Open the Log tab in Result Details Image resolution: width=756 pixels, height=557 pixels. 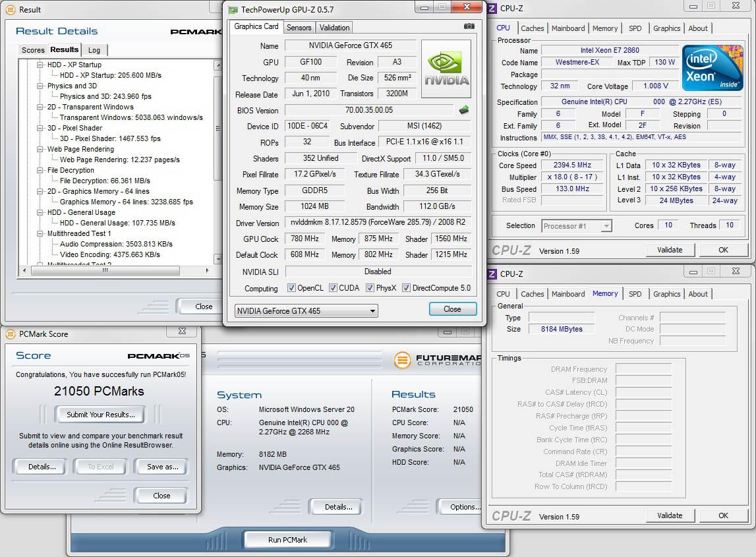tap(94, 50)
